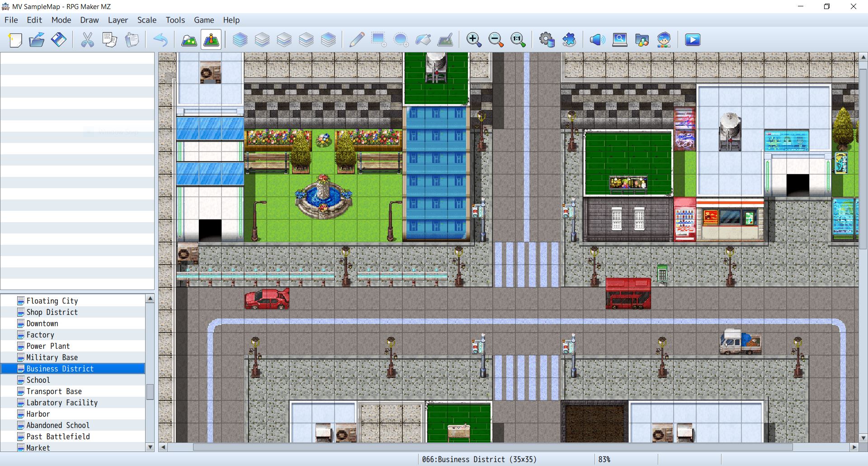868x466 pixels.
Task: Click the red car on the road
Action: click(267, 299)
